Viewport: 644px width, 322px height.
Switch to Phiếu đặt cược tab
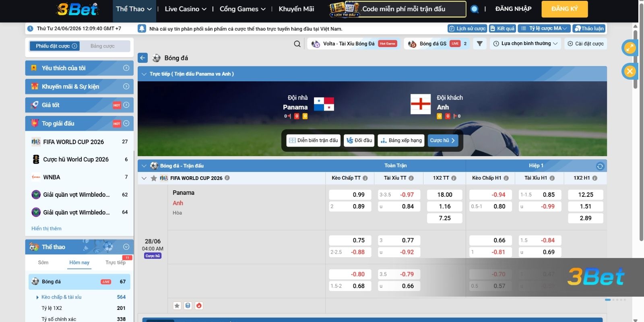point(55,46)
